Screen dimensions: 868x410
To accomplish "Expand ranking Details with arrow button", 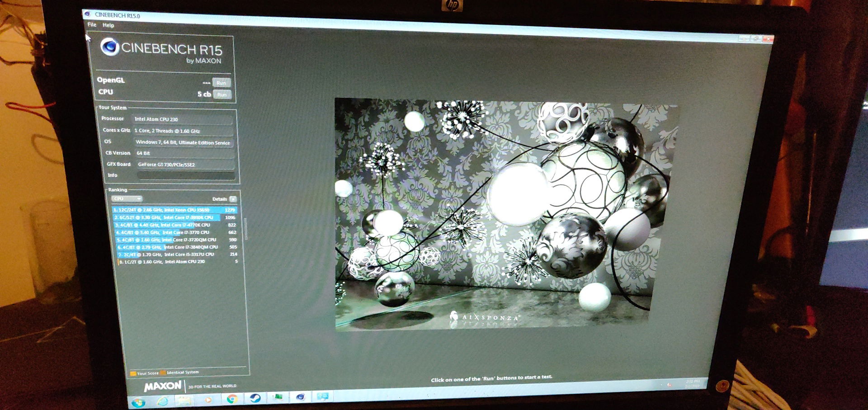I will [233, 199].
